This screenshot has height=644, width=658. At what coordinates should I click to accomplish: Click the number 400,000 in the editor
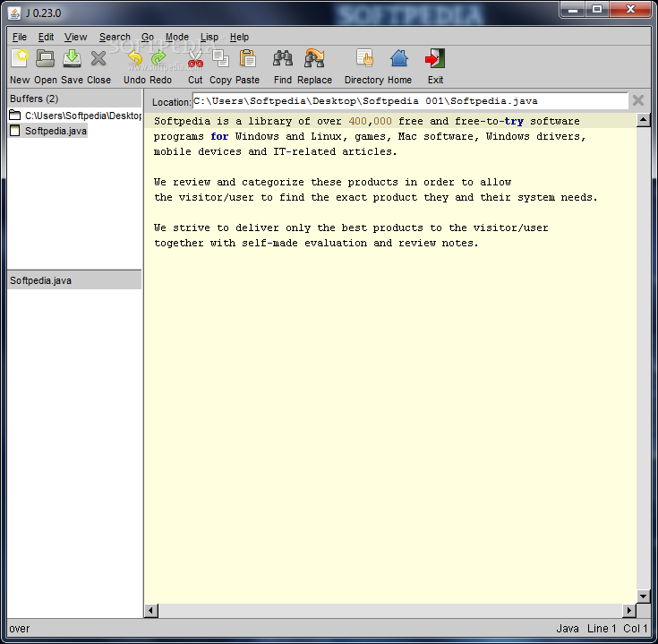coord(370,121)
